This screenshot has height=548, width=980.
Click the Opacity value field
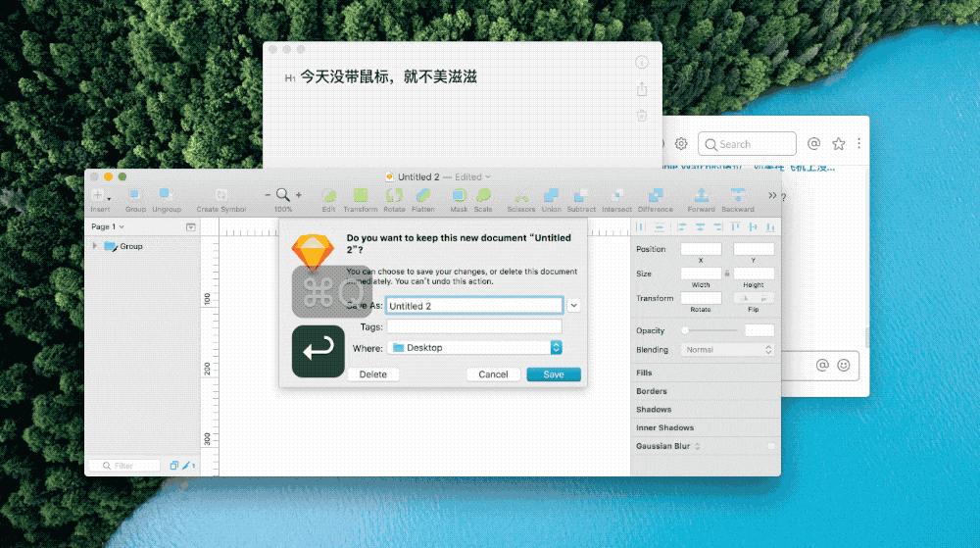759,330
